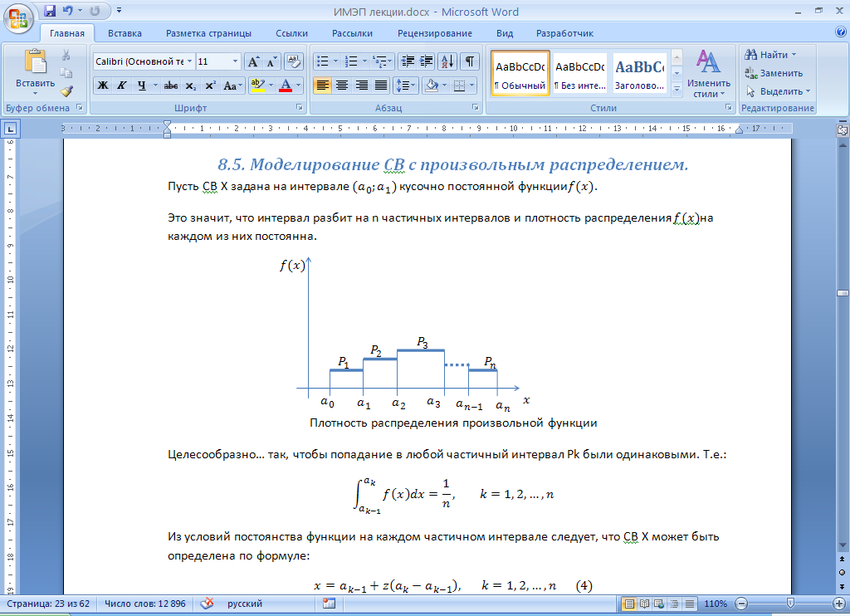Click the Заменить button
850x616 pixels.
(x=774, y=73)
